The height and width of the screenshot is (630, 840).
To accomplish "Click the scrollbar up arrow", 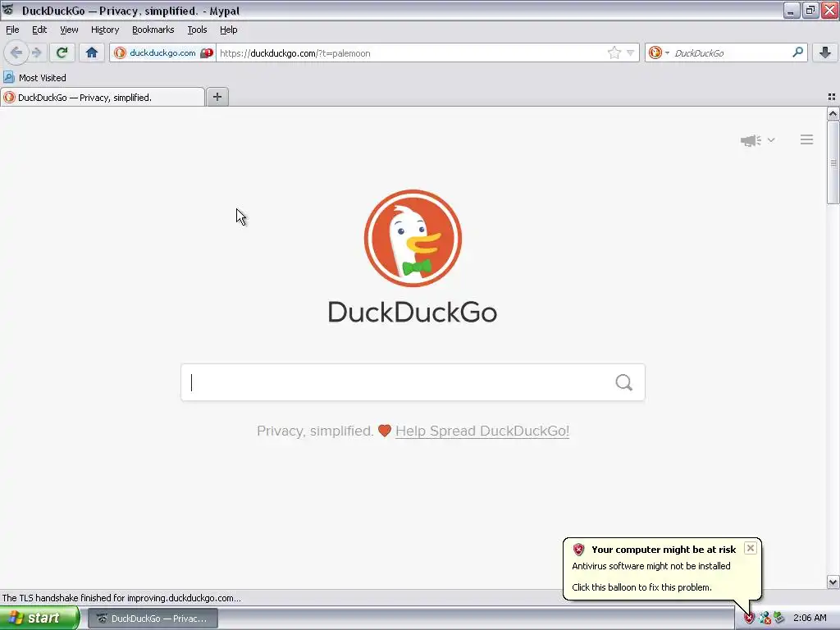I will coord(833,113).
